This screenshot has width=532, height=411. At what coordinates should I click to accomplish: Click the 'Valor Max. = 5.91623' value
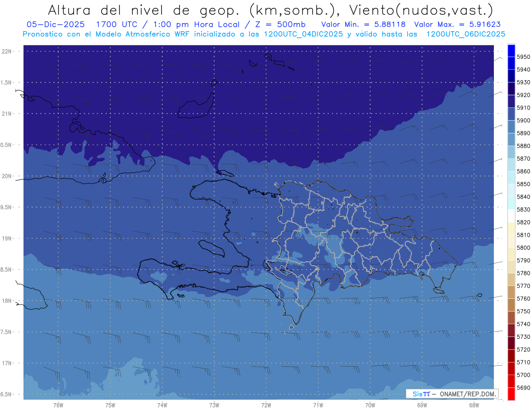click(x=457, y=24)
